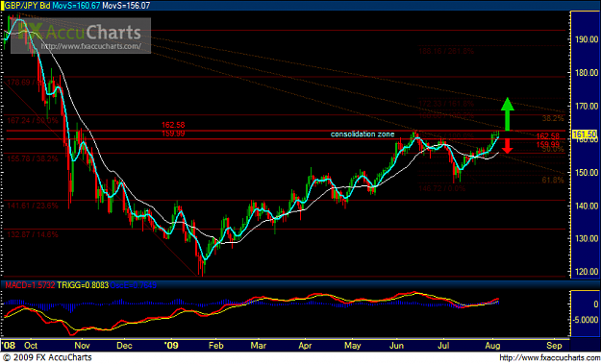This screenshot has height=364, width=601.
Task: Click the 141.61 / 23.6% Fibonacci label
Action: coord(33,206)
